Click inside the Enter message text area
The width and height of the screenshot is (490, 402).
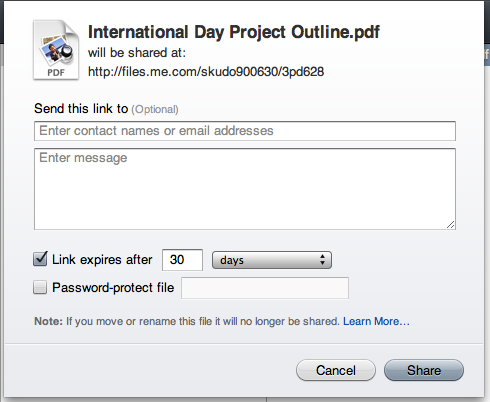[x=245, y=189]
